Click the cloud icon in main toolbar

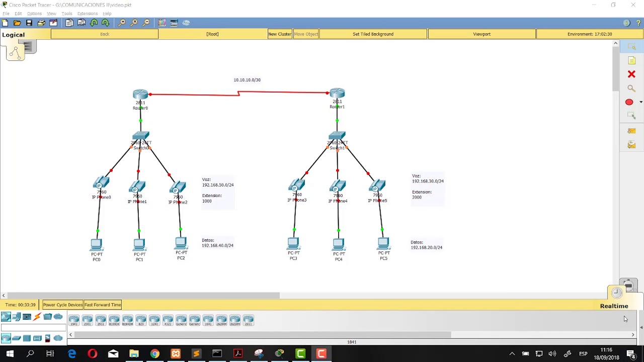tap(186, 23)
